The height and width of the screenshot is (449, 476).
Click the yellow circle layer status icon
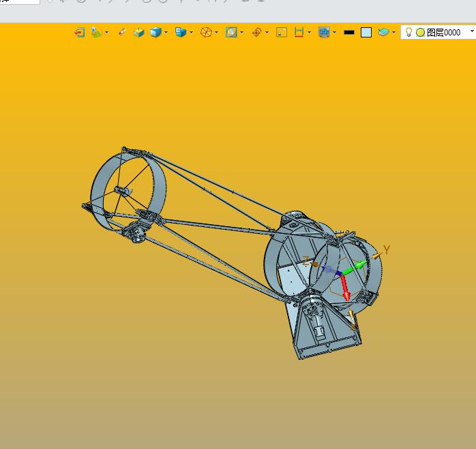tap(420, 33)
